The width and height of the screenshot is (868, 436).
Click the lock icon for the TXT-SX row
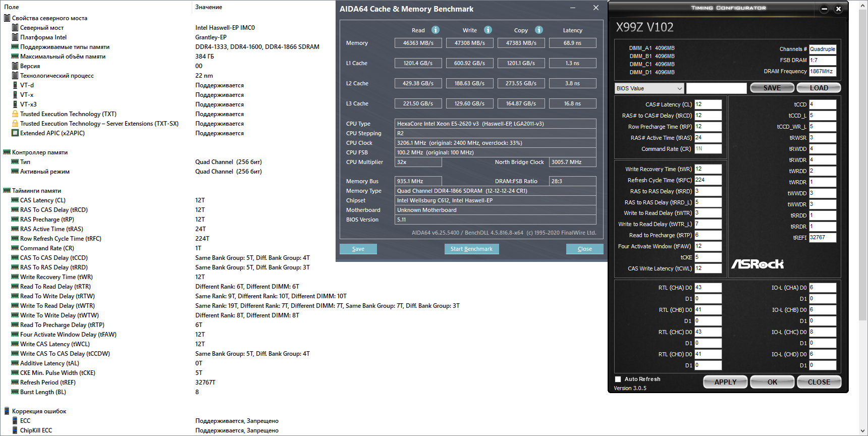(x=15, y=124)
